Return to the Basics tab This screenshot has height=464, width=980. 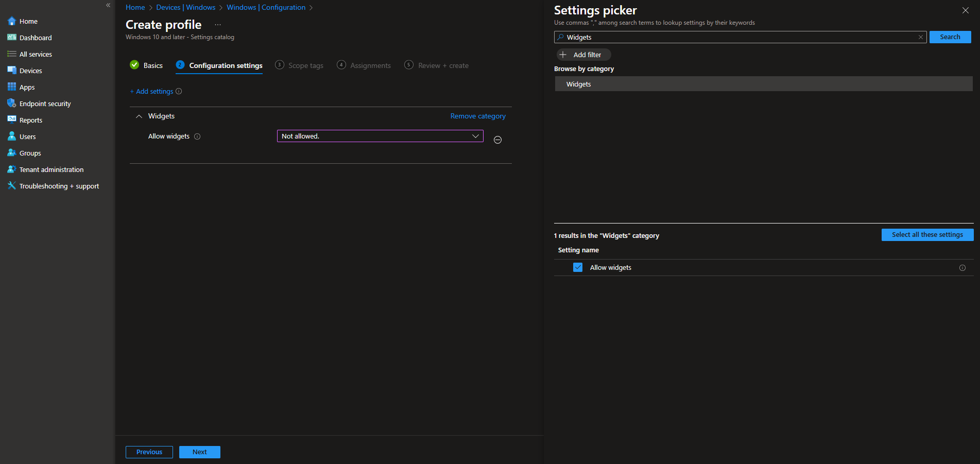click(x=152, y=65)
